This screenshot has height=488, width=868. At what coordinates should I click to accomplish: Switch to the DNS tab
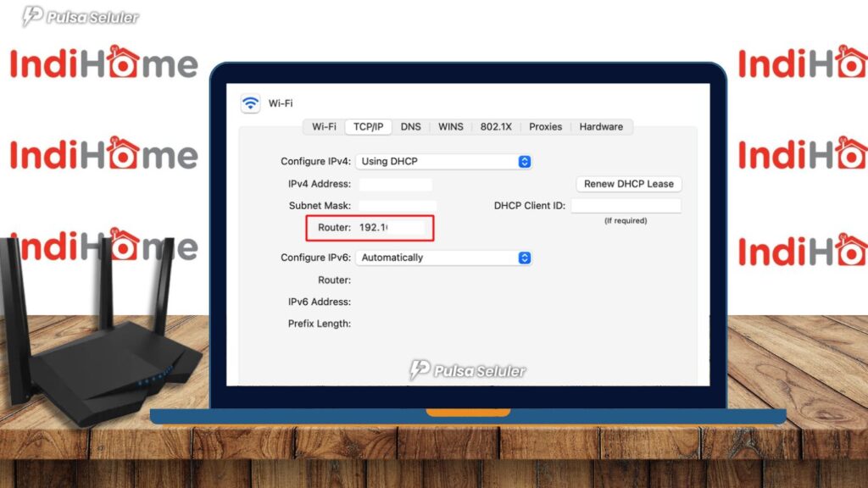pyautogui.click(x=411, y=126)
